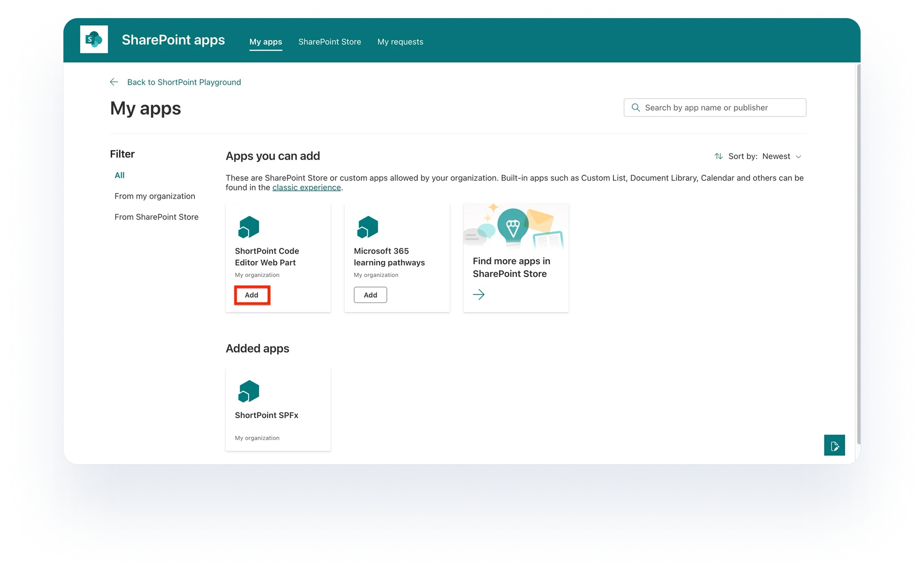The height and width of the screenshot is (573, 924).
Task: Click the ShortPoint SPFx app icon
Action: pyautogui.click(x=249, y=391)
